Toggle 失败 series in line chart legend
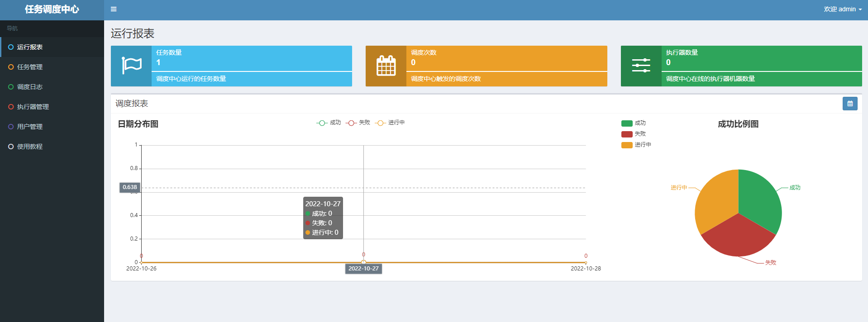This screenshot has height=322, width=868. pyautogui.click(x=358, y=123)
